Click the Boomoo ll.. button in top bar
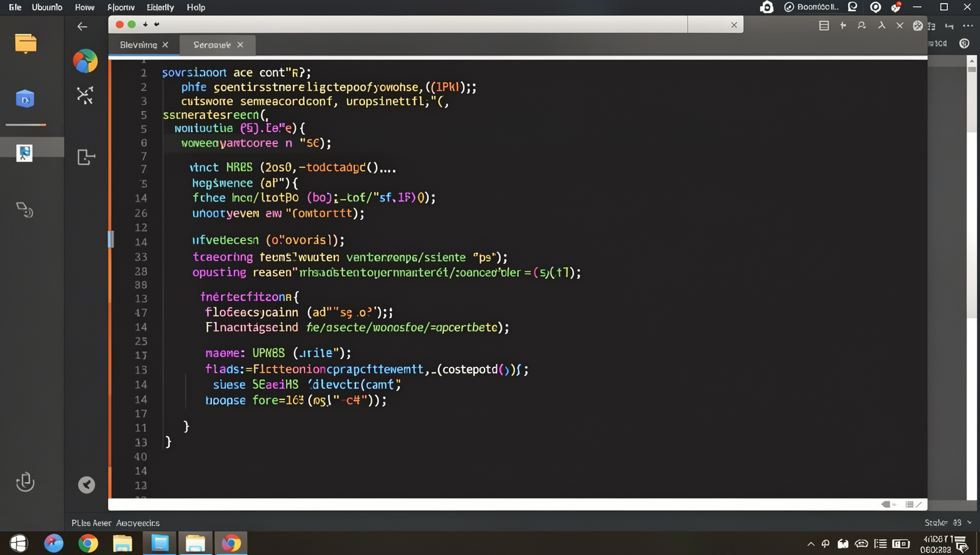The width and height of the screenshot is (980, 555). 812,7
